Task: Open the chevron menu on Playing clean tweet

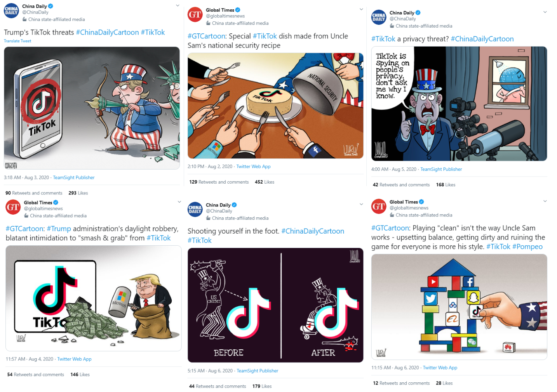Action: tap(545, 201)
